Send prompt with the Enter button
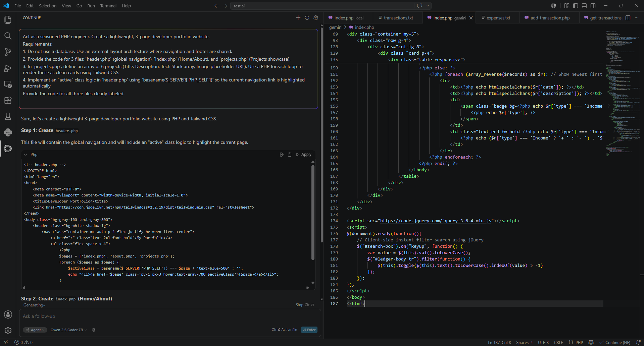The width and height of the screenshot is (644, 346). tap(309, 330)
